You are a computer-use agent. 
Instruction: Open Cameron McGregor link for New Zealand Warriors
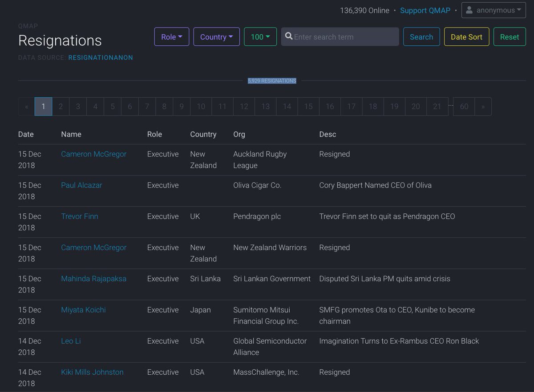click(x=94, y=248)
